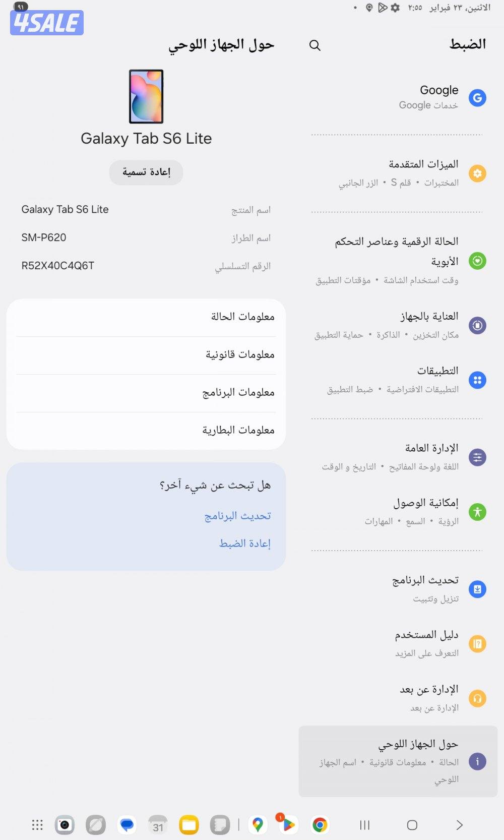Viewport: 504px width, 840px height.
Task: Tap the إعادة تسمية (Rename) button
Action: tap(146, 172)
